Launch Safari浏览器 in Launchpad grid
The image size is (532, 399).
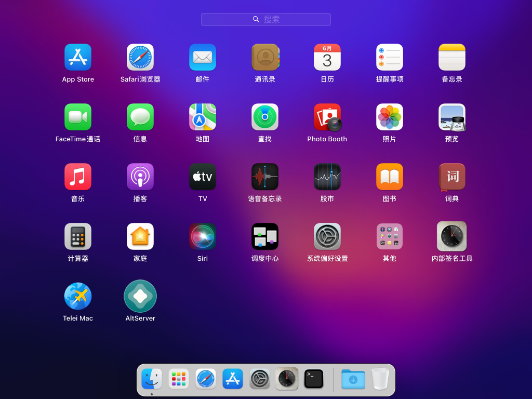tap(140, 57)
